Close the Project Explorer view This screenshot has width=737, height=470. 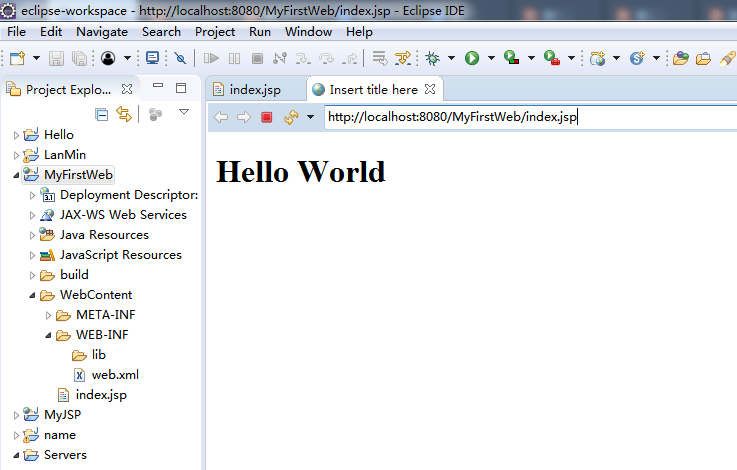(127, 88)
